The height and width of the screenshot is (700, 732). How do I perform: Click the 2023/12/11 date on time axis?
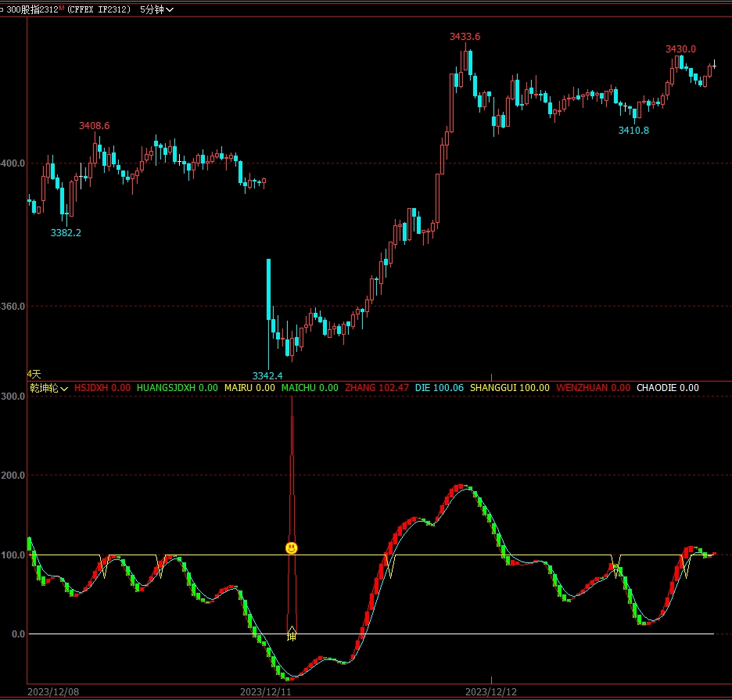click(266, 692)
